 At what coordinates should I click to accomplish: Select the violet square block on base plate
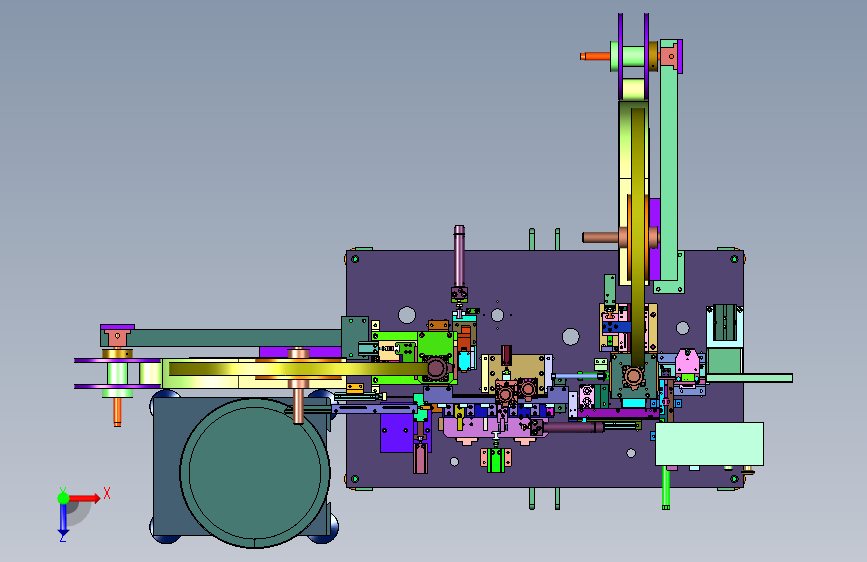point(396,433)
